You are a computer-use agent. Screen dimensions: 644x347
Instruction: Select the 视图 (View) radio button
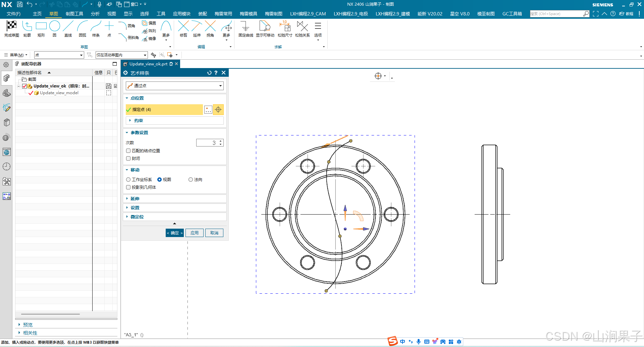tap(159, 180)
